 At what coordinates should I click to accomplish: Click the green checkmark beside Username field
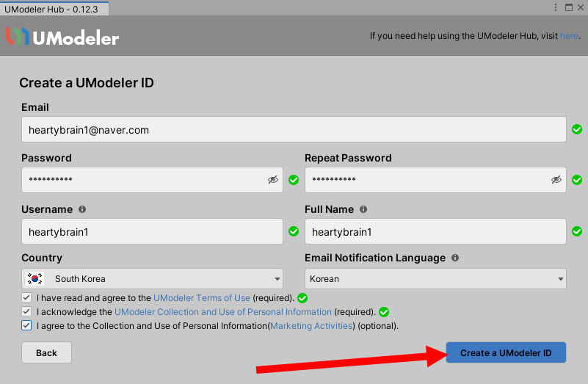point(294,231)
